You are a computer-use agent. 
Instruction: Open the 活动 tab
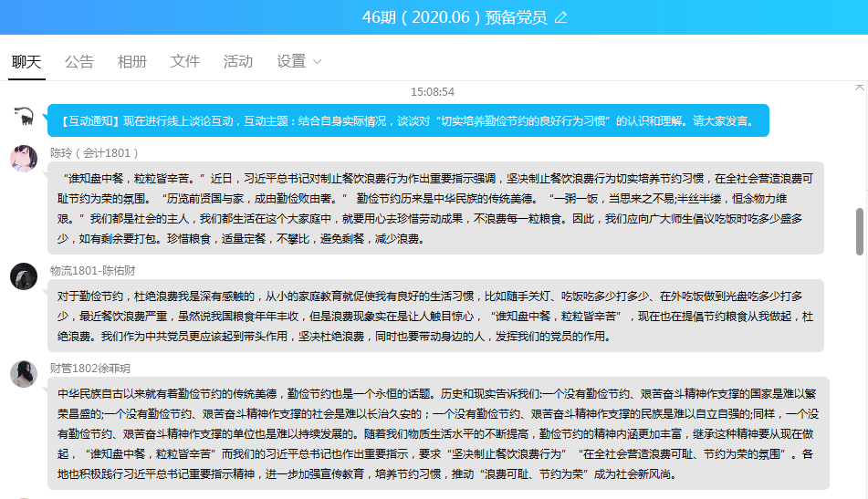pos(238,61)
